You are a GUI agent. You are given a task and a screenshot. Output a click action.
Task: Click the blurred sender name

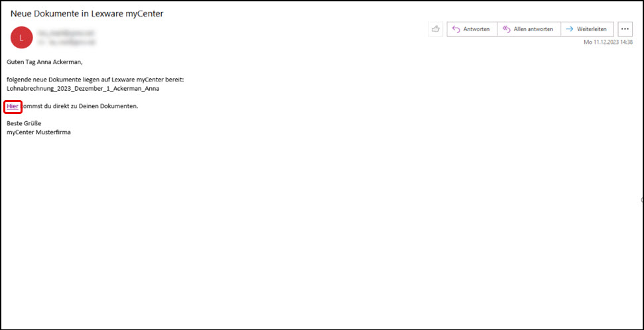66,32
